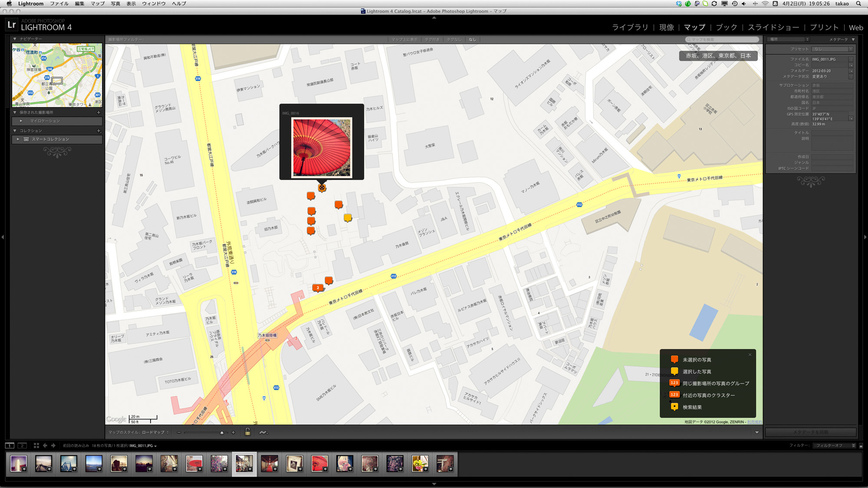This screenshot has width=868, height=488.
Task: Click the grid view icon in filmstrip bar
Action: [x=36, y=445]
